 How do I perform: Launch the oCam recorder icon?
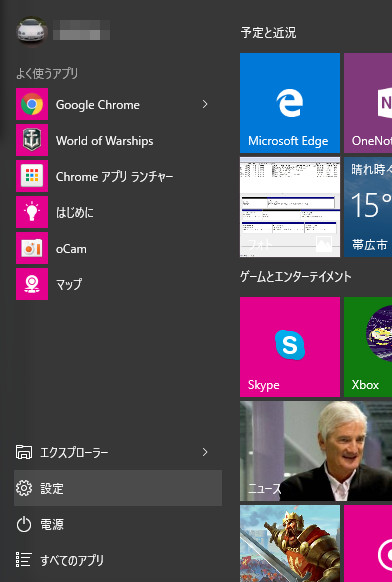32,248
